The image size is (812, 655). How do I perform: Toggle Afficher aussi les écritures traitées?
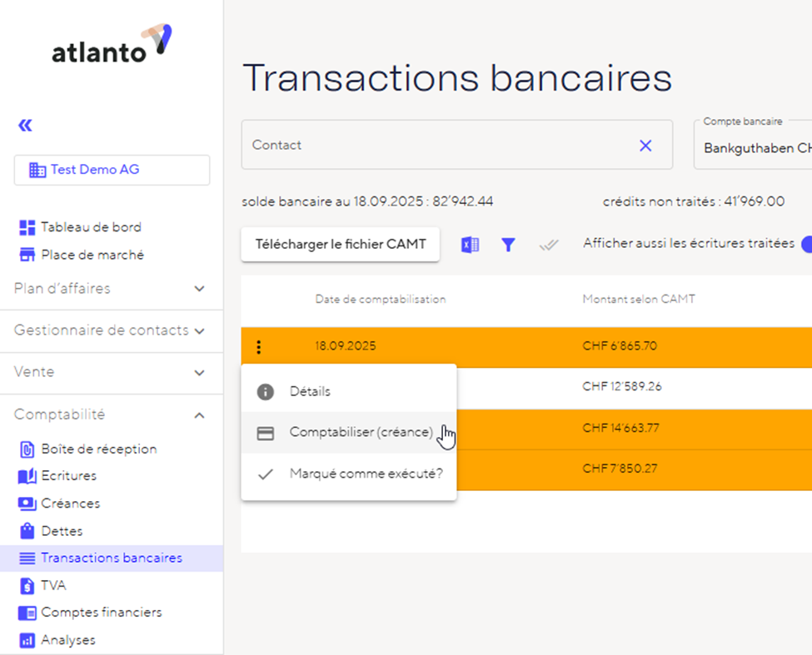tap(805, 245)
